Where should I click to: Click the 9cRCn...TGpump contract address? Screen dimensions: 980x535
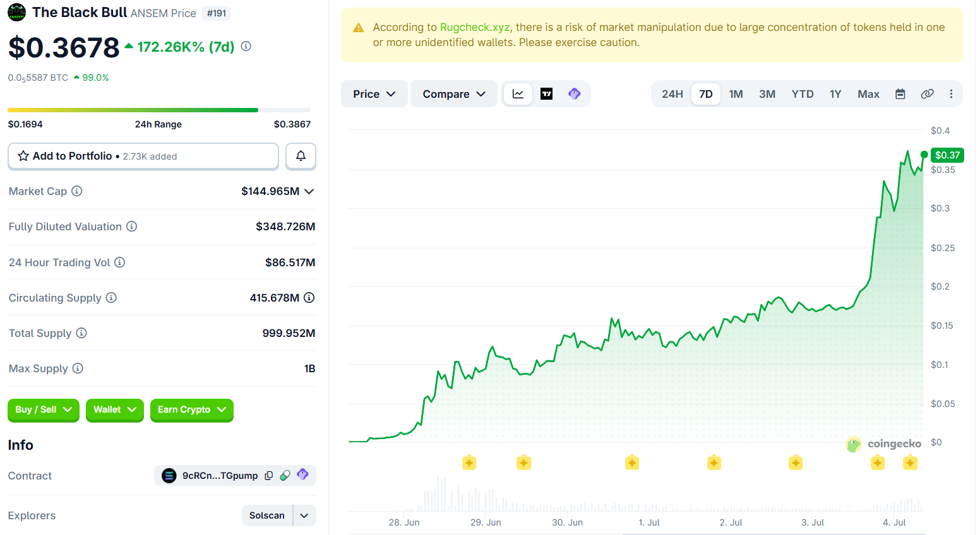[220, 476]
